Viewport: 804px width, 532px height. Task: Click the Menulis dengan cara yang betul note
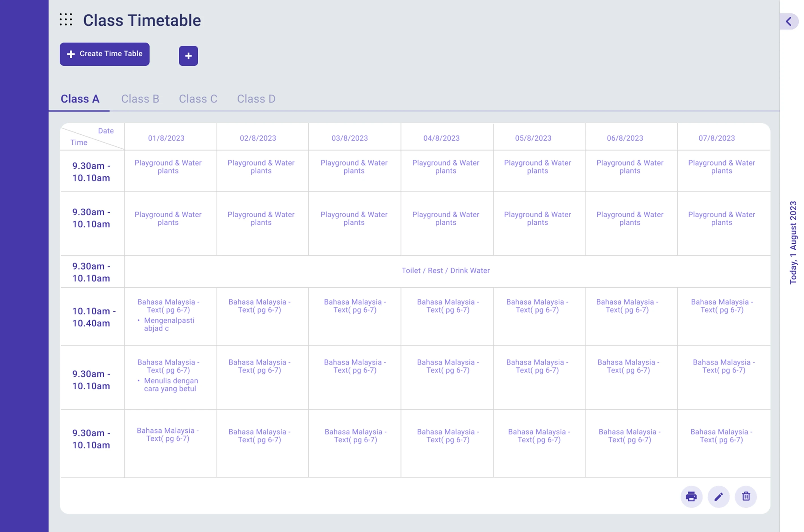coord(171,385)
